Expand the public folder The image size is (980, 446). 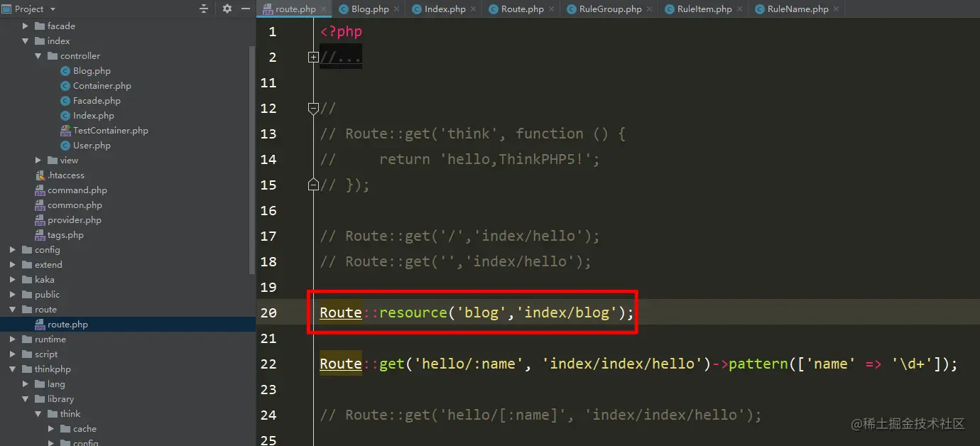[x=13, y=294]
